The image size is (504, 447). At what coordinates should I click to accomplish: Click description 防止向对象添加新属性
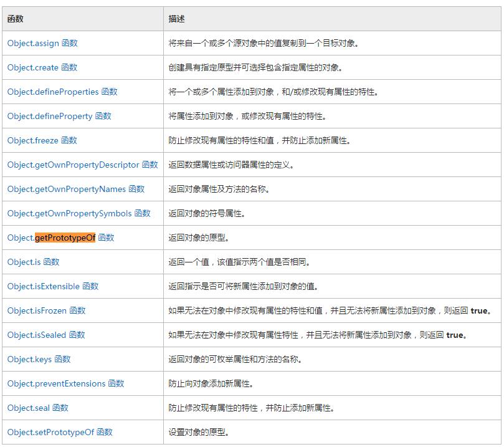211,383
